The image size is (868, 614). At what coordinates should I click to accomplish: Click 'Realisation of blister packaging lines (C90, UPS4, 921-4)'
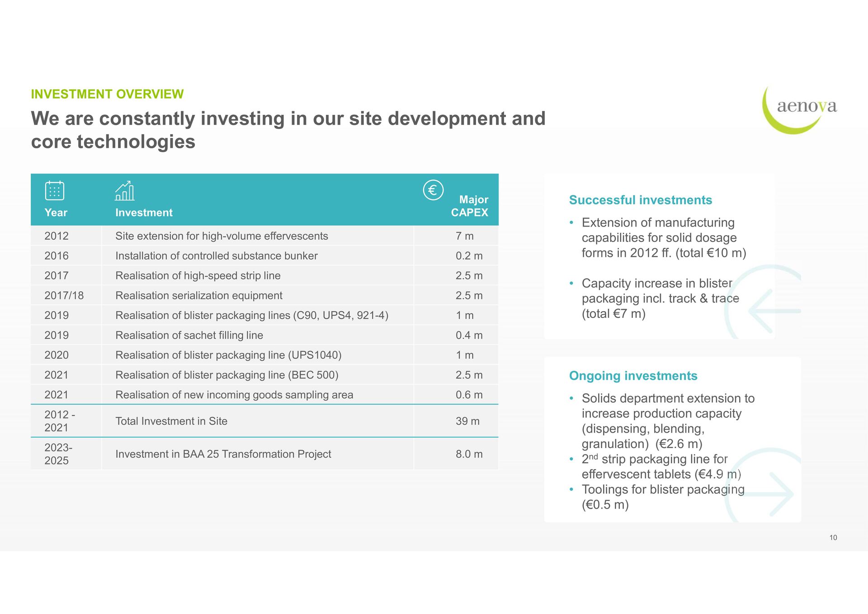pos(252,316)
